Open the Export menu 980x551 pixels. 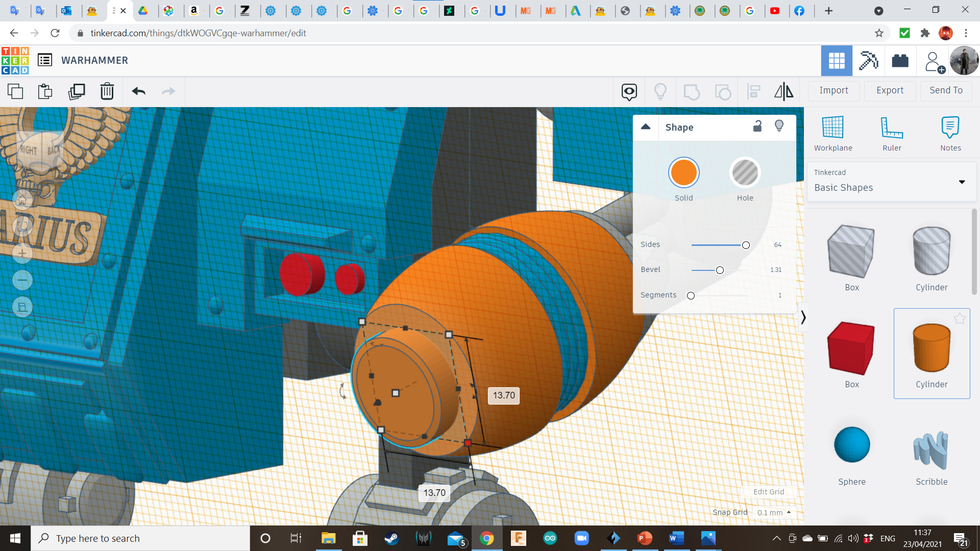click(890, 90)
